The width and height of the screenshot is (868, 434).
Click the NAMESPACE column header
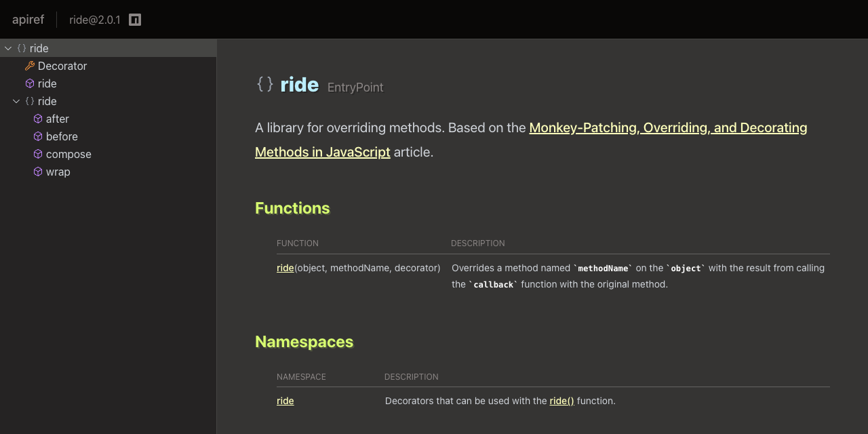(301, 377)
